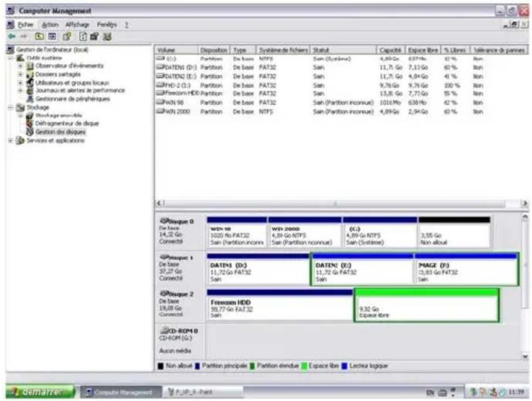Click the Computer Management icon left of Fichier
This screenshot has height=401, width=532.
[11, 25]
